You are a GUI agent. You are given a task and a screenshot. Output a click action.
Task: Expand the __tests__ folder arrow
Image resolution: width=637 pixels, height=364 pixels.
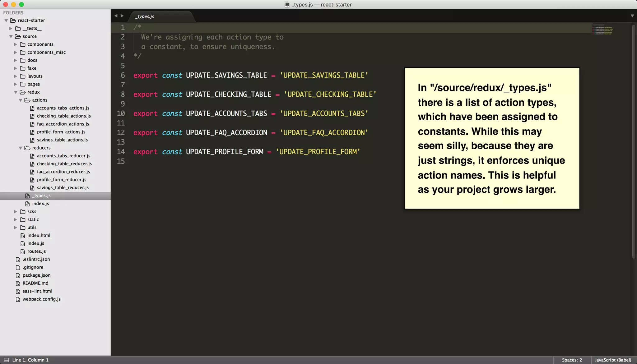11,29
